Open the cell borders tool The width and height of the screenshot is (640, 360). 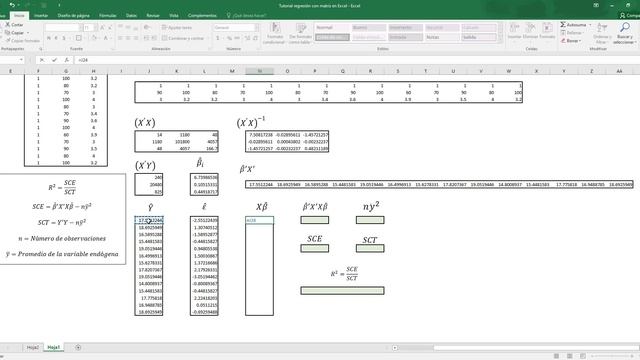click(78, 38)
